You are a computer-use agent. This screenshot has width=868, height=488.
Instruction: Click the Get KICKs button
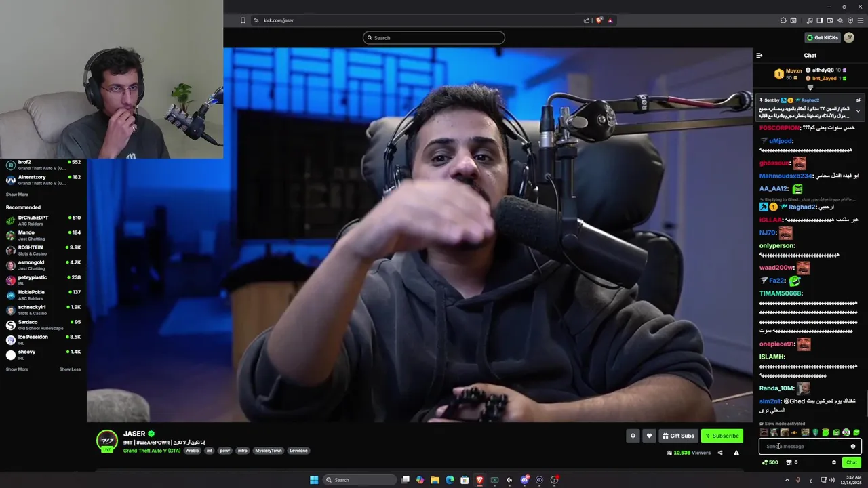(x=823, y=38)
